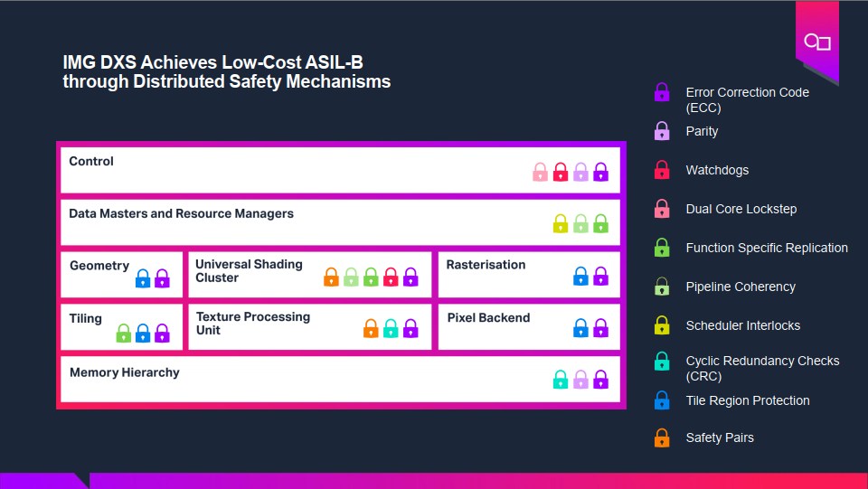Click the Pipeline Coherency legend text
Screen dimensions: 868x489
point(741,287)
